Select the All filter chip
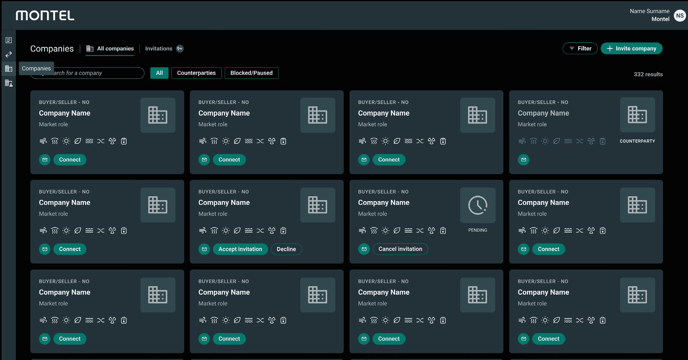688x360 pixels. (x=159, y=73)
